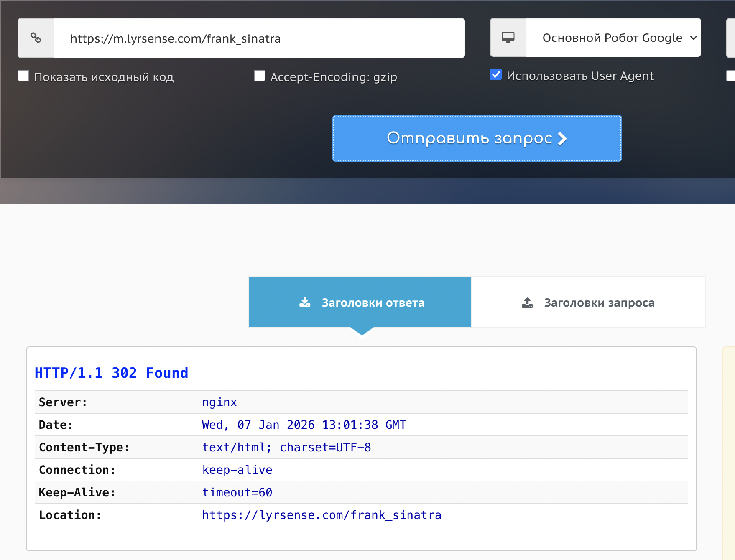Click the dropdown arrow of user agent selector
The image size is (735, 560).
(693, 38)
